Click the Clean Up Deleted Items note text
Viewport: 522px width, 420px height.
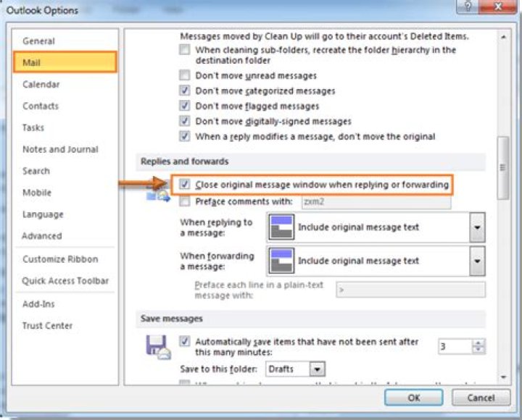[324, 36]
